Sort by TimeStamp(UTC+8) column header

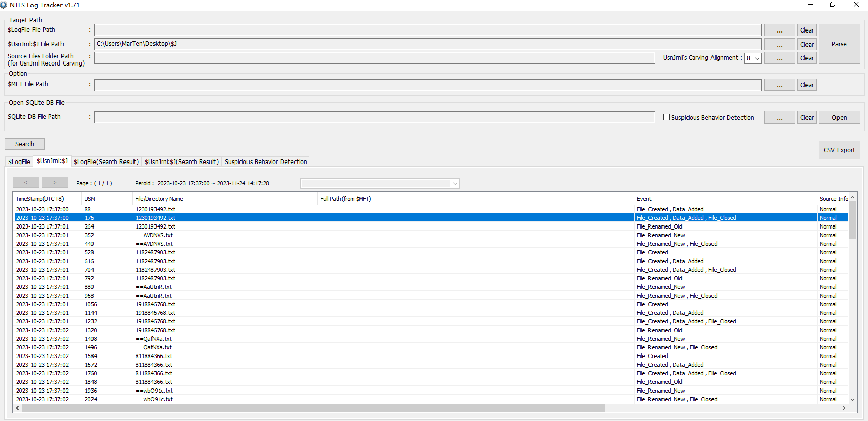(x=47, y=199)
